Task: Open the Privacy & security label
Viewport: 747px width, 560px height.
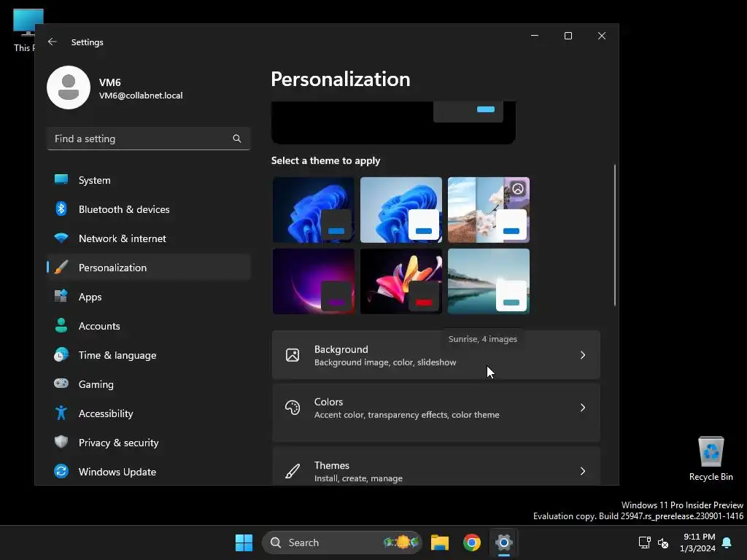Action: (x=119, y=443)
